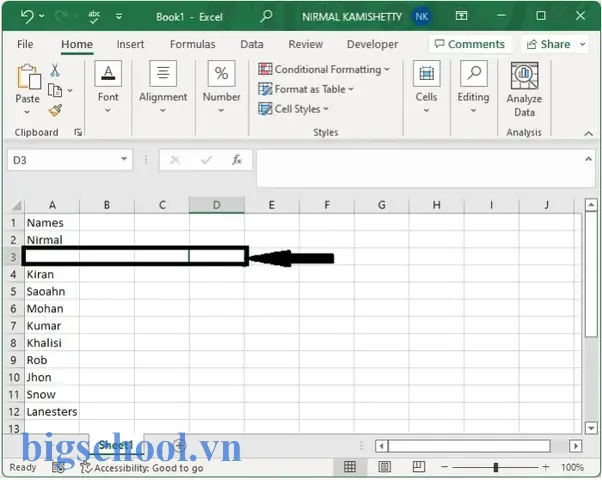Switch to the Review tab
Screen dimensions: 602x480
click(306, 44)
